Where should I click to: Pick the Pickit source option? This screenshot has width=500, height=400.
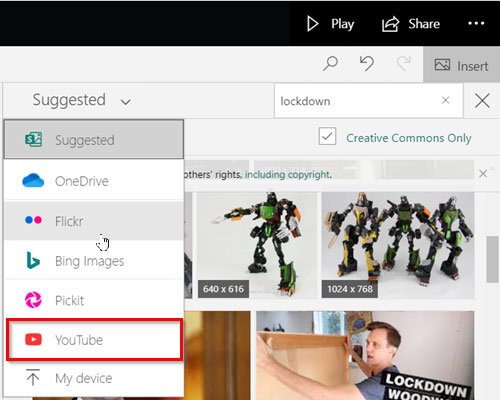(x=94, y=300)
